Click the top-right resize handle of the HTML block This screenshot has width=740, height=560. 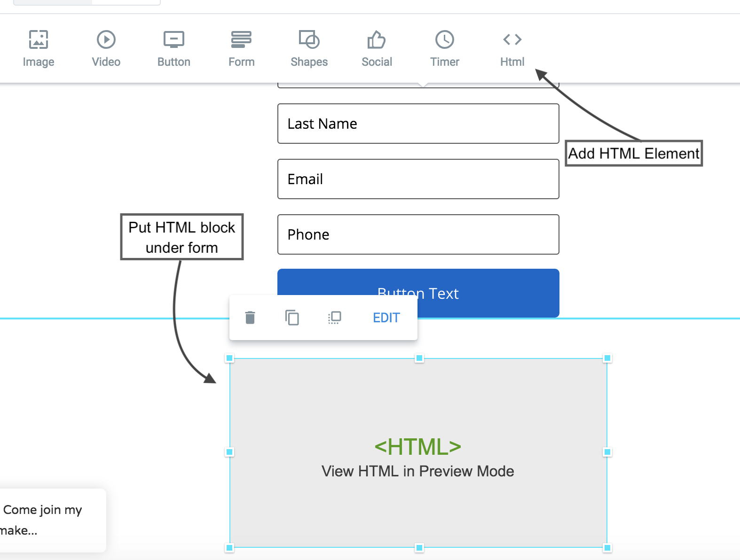[607, 358]
